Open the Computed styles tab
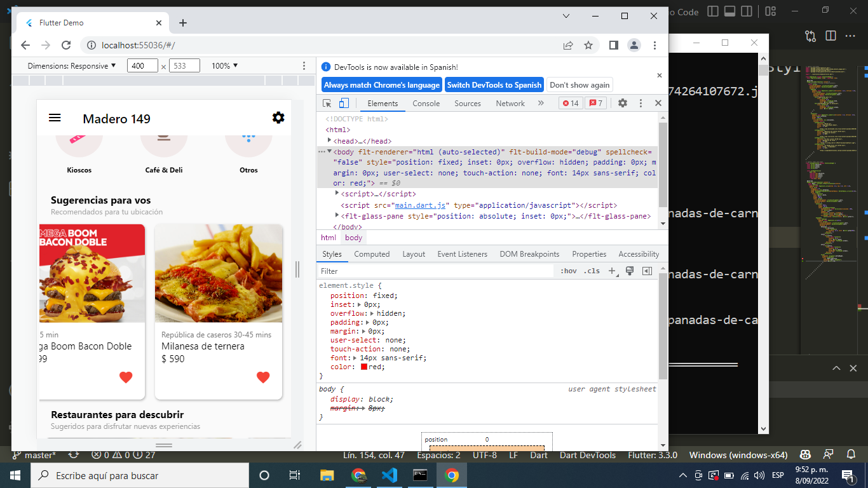This screenshot has width=868, height=488. pyautogui.click(x=372, y=254)
